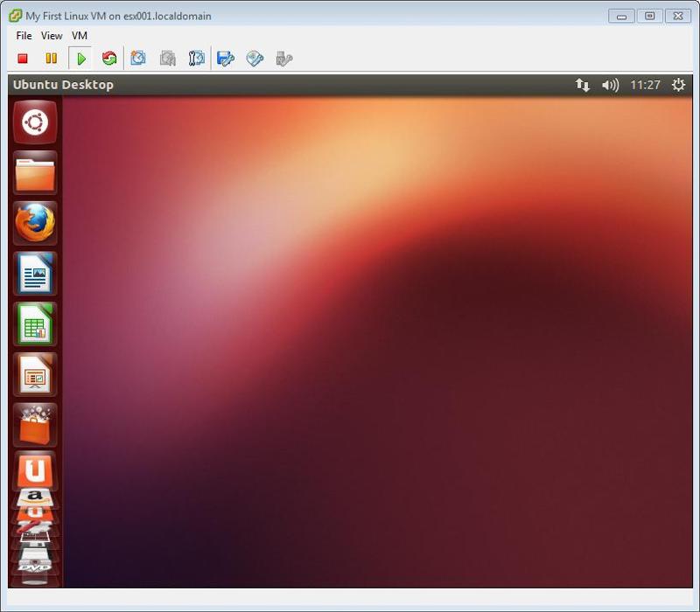Open the Ubuntu Software Center
Viewport: 700px width, 612px height.
[x=35, y=423]
